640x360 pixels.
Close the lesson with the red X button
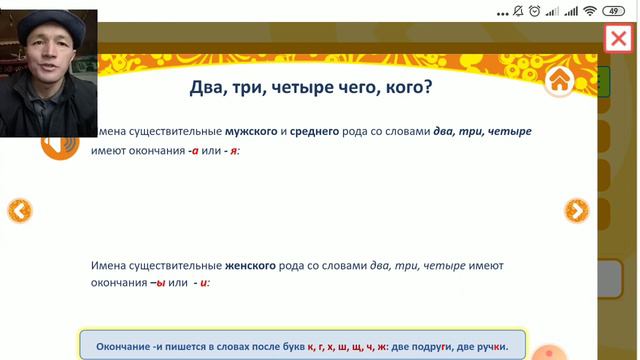pyautogui.click(x=618, y=39)
